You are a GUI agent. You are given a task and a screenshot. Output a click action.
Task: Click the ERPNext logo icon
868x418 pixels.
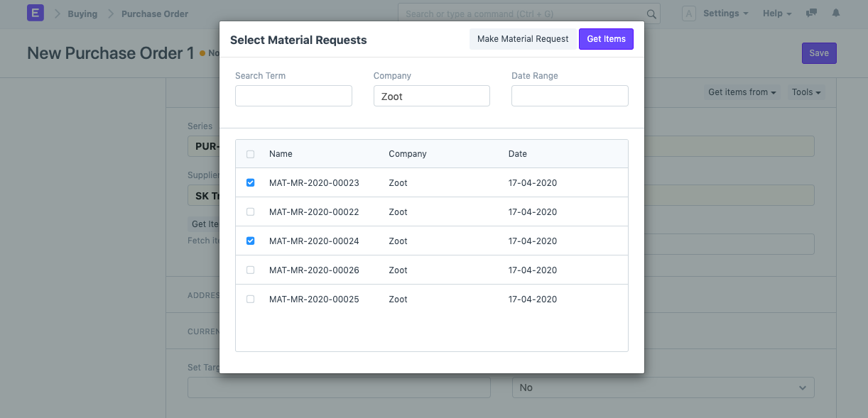pos(35,13)
